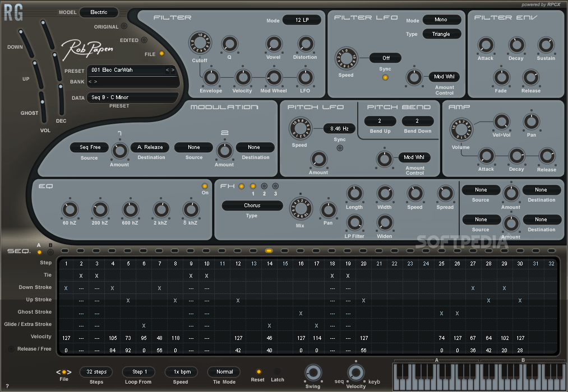Open the A. Release destination dropdown

point(150,147)
